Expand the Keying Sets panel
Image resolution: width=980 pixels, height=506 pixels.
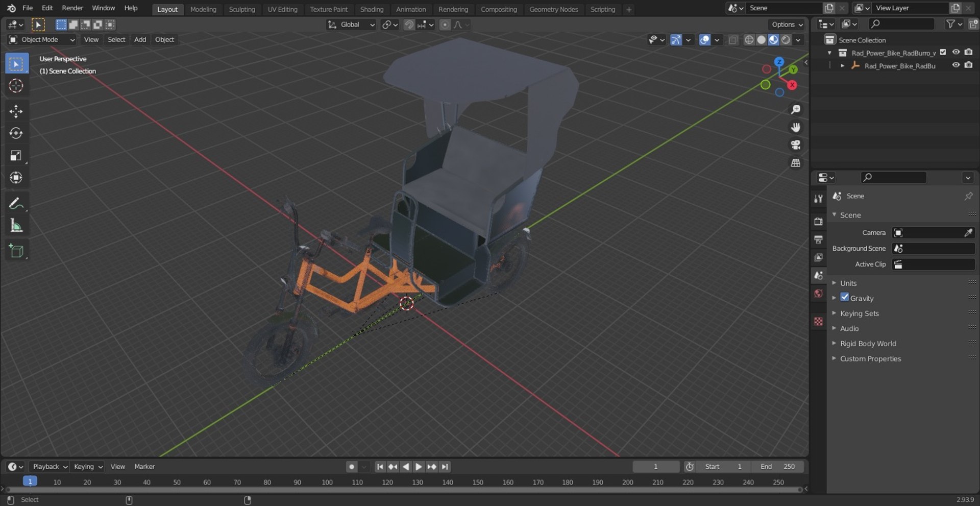tap(860, 314)
